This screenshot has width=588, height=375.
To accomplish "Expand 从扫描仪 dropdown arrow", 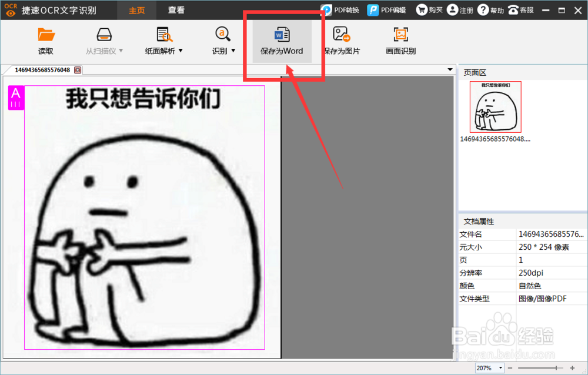I will (x=121, y=51).
